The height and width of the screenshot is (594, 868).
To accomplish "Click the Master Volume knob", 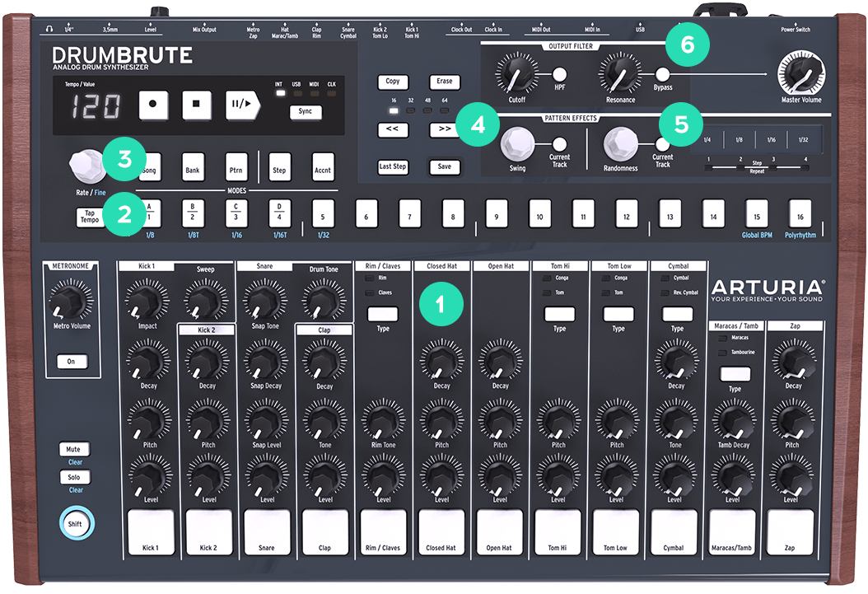I will (x=801, y=73).
